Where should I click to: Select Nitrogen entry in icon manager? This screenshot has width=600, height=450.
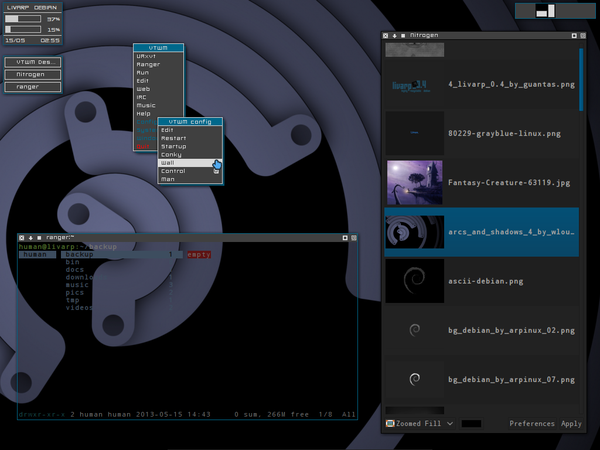click(x=33, y=75)
